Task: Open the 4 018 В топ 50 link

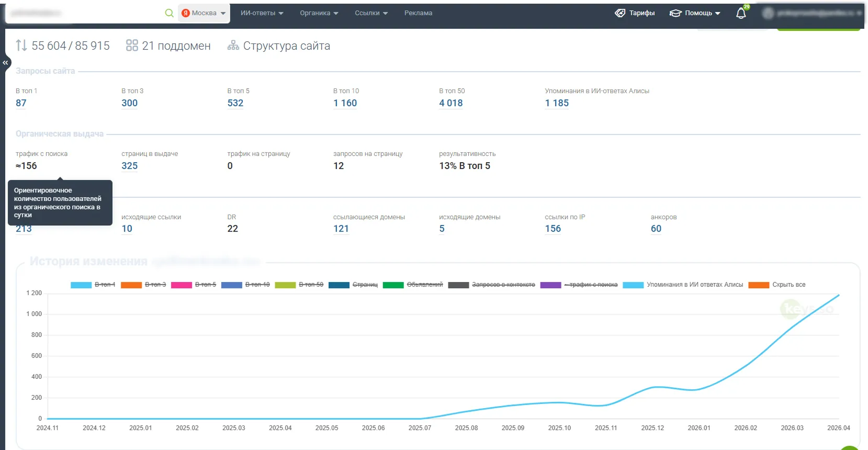Action: pos(451,103)
